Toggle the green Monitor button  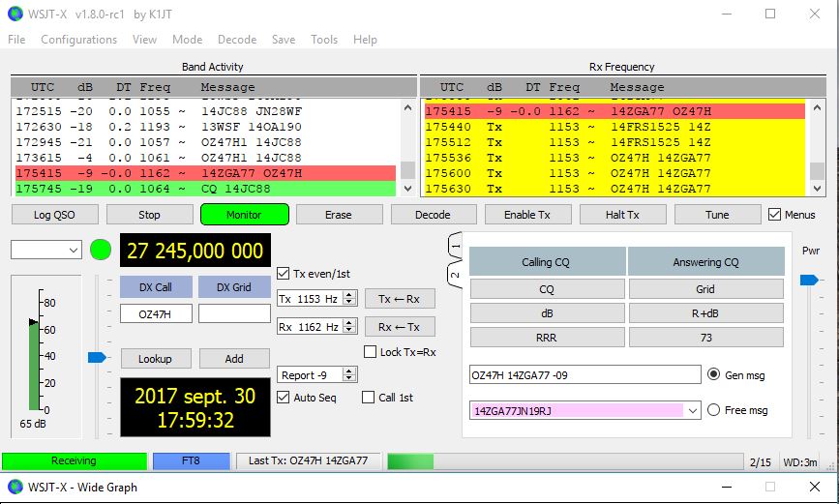click(x=245, y=215)
